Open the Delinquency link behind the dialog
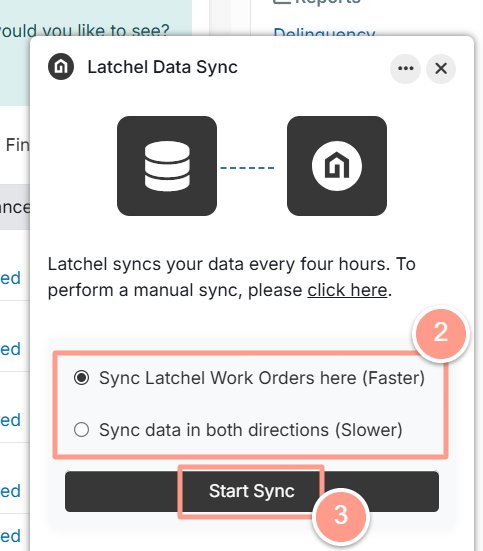Viewport: 483px width, 551px height. (324, 33)
